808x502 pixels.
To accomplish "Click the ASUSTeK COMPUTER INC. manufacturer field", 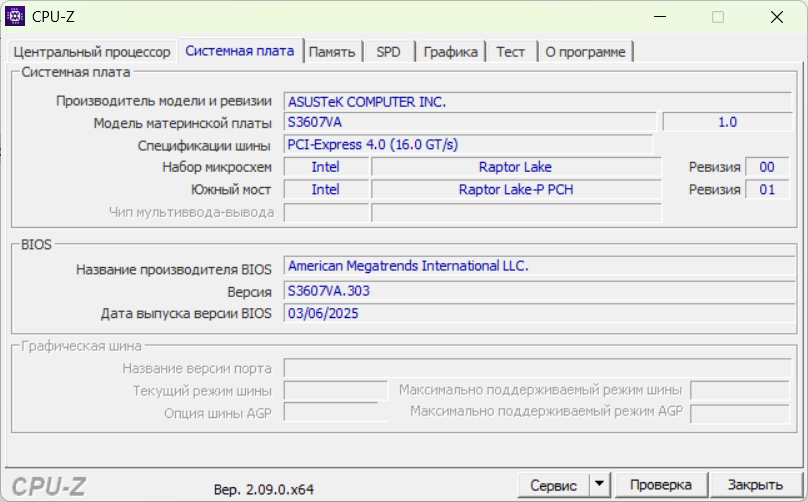I will coord(537,102).
